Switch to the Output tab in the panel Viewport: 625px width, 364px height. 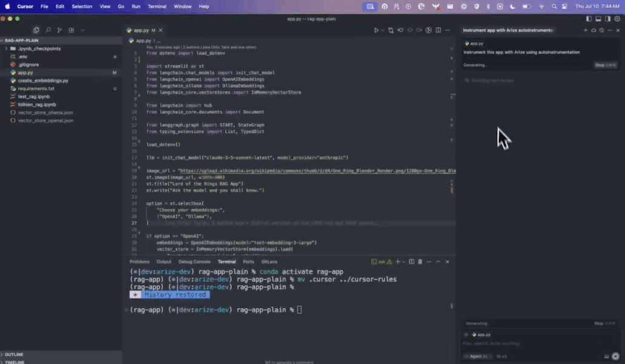coord(163,261)
